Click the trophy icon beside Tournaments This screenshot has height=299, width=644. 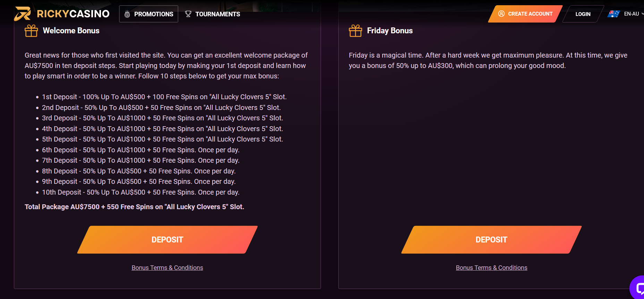tap(188, 14)
